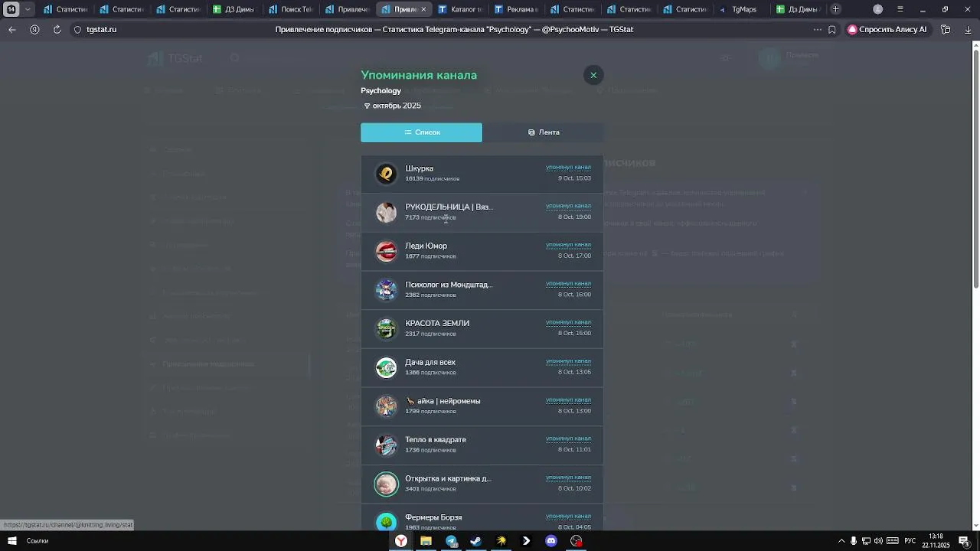Switch to the Каталог tab
Image resolution: width=980 pixels, height=551 pixels.
click(459, 9)
